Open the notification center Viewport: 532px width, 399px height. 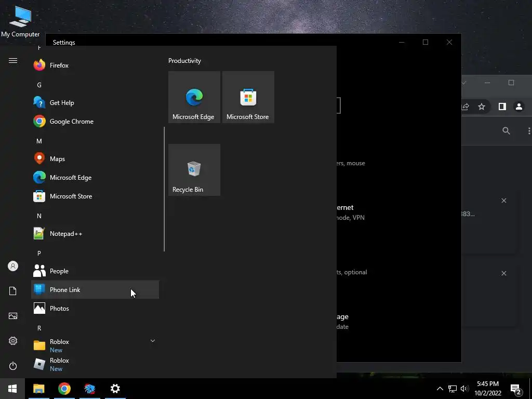click(516, 389)
